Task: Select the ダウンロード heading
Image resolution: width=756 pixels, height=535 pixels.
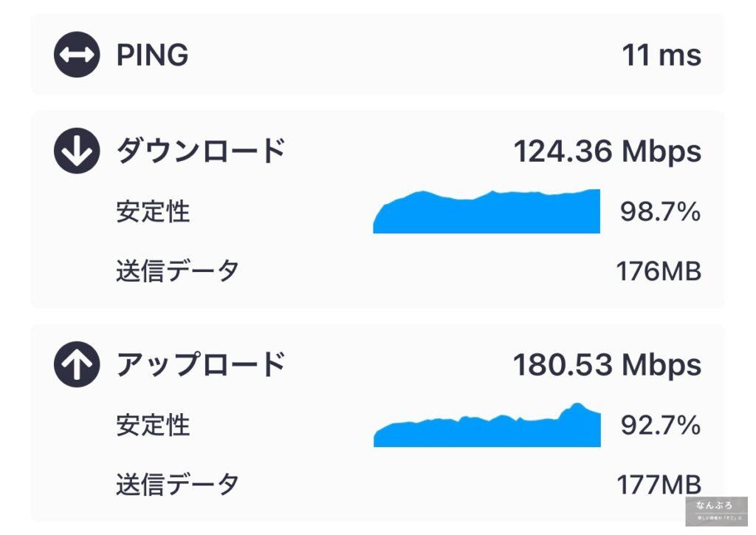Action: pyautogui.click(x=202, y=151)
